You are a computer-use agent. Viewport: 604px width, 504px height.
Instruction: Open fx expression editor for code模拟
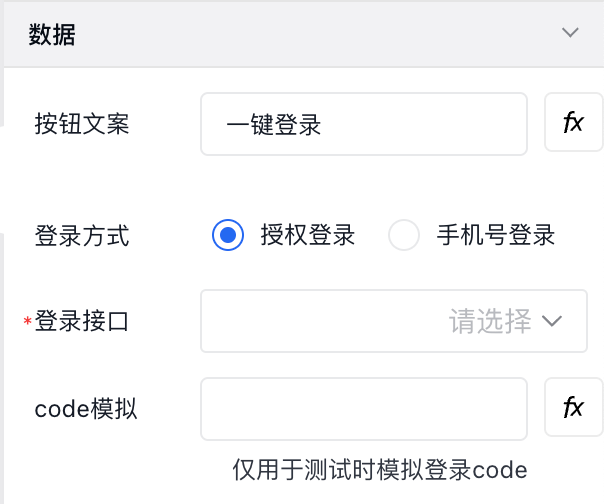(573, 407)
